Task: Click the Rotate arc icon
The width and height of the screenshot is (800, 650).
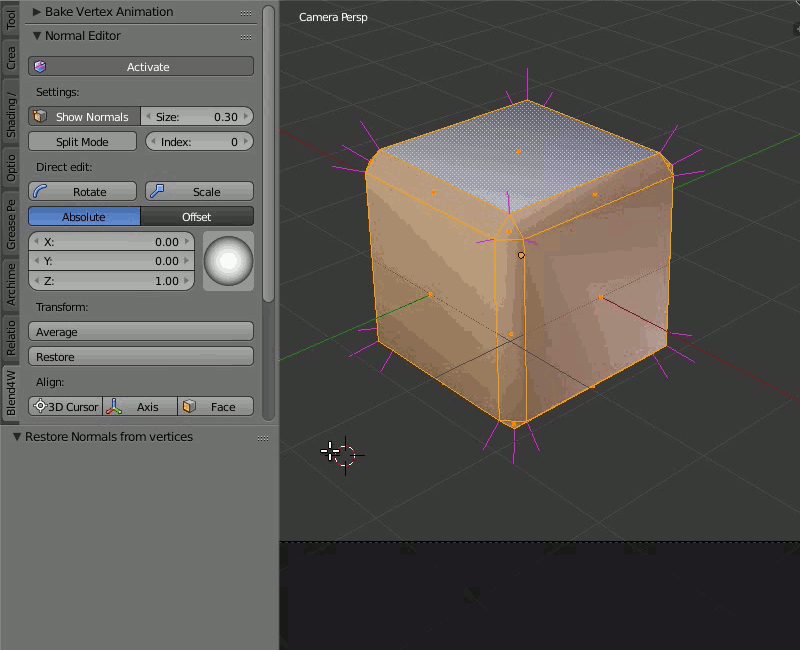Action: [40, 191]
